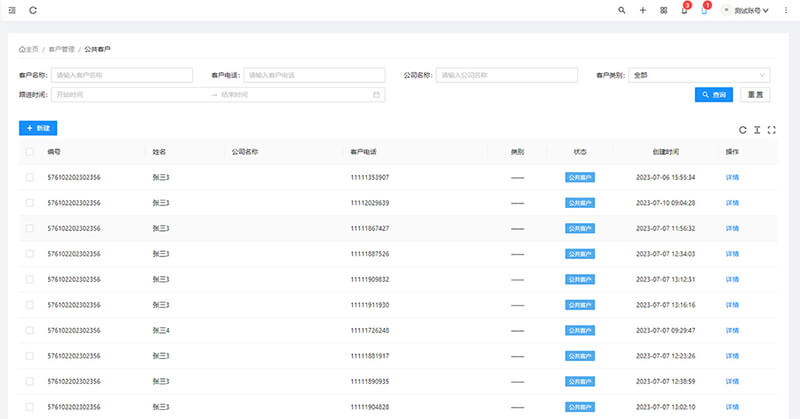Click the phone number 11111890935

pyautogui.click(x=369, y=381)
